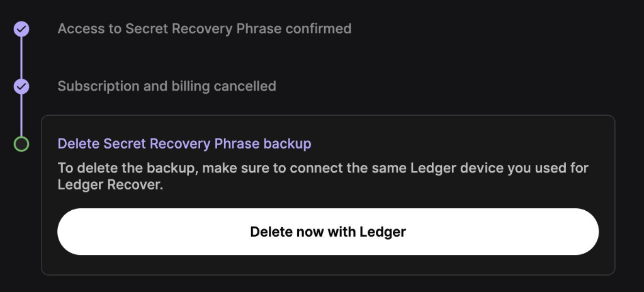Click the word cancelled in the second step
Image resolution: width=644 pixels, height=292 pixels.
coord(244,86)
